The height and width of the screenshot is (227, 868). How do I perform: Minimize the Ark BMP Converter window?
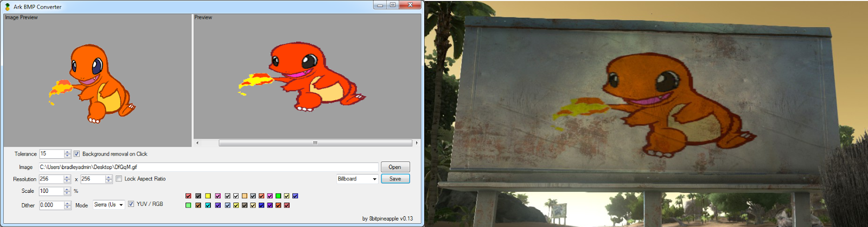(380, 5)
